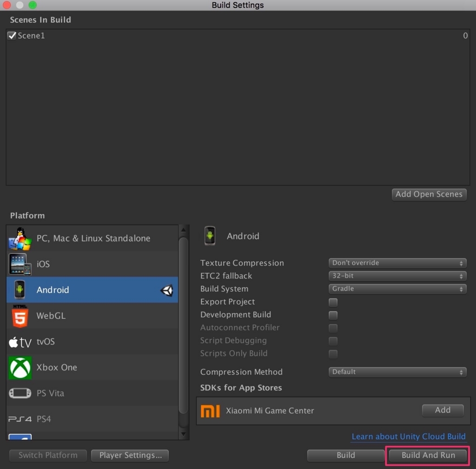This screenshot has width=476, height=469.
Task: Uncheck the Scene1 checkbox
Action: pos(12,36)
